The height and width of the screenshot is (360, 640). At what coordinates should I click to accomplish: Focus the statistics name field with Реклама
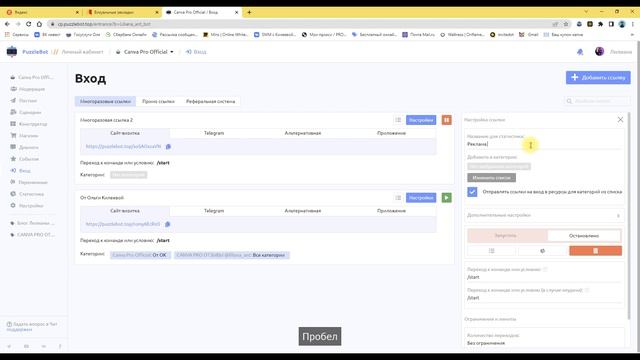click(544, 144)
